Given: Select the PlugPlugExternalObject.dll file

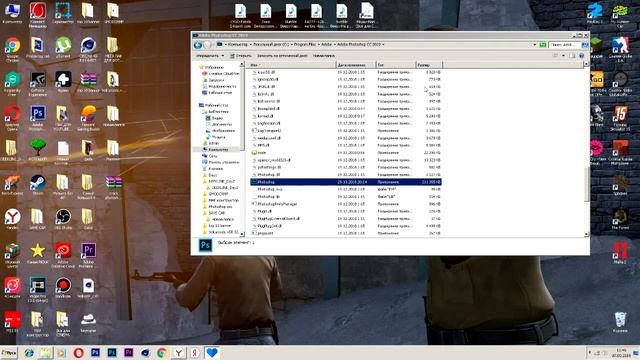Looking at the screenshot, I should (x=345, y=218).
